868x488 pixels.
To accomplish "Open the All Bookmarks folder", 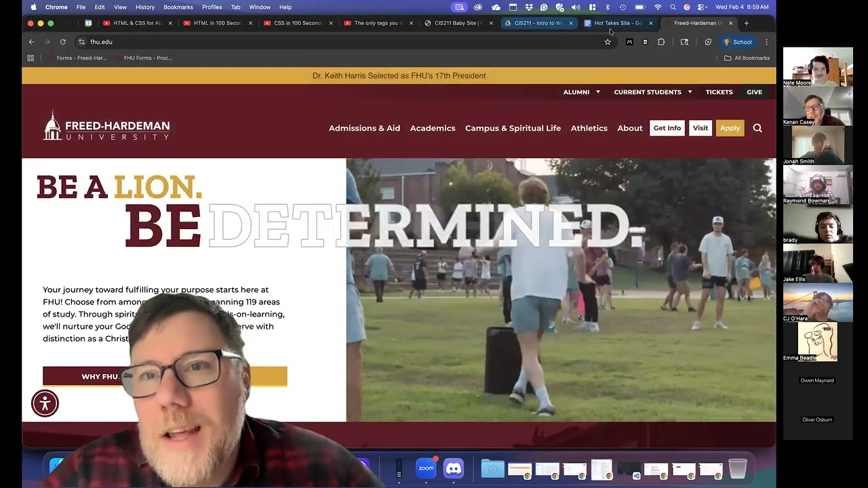I will (747, 58).
